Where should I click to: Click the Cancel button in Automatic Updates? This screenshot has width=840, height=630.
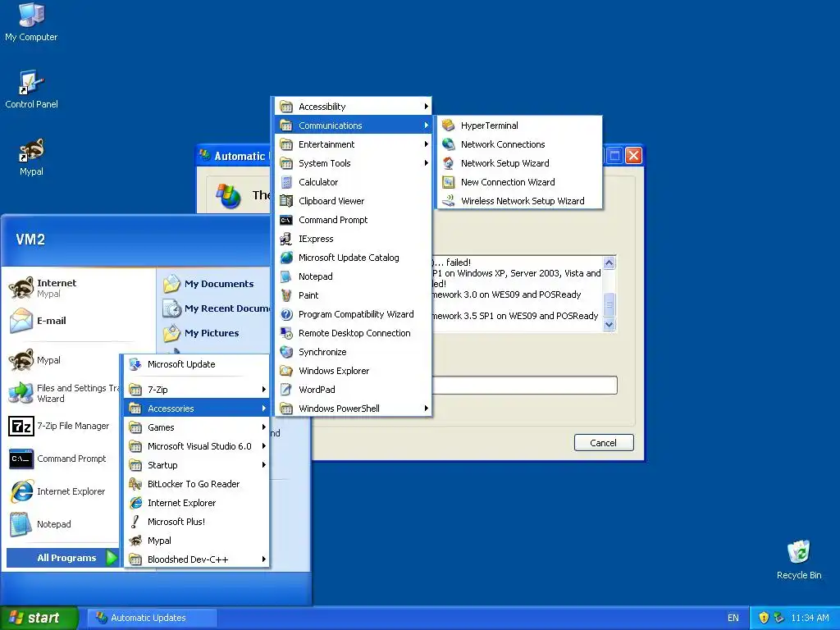pyautogui.click(x=604, y=442)
